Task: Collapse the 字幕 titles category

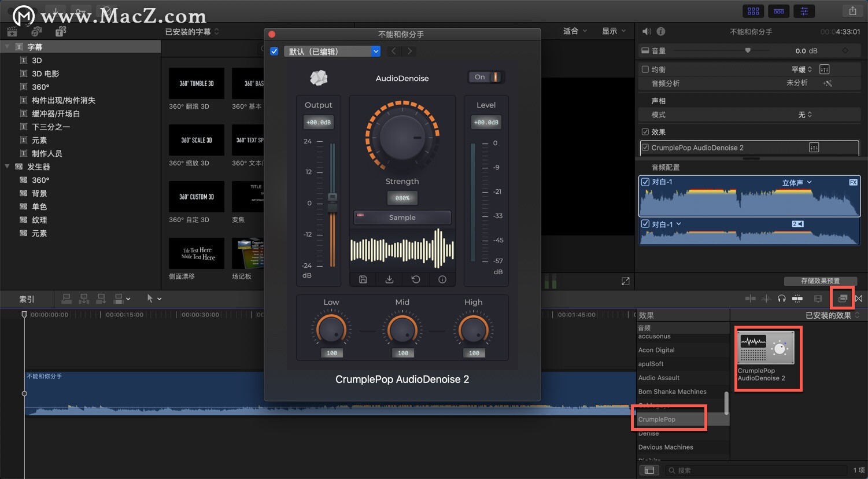Action: coord(7,47)
